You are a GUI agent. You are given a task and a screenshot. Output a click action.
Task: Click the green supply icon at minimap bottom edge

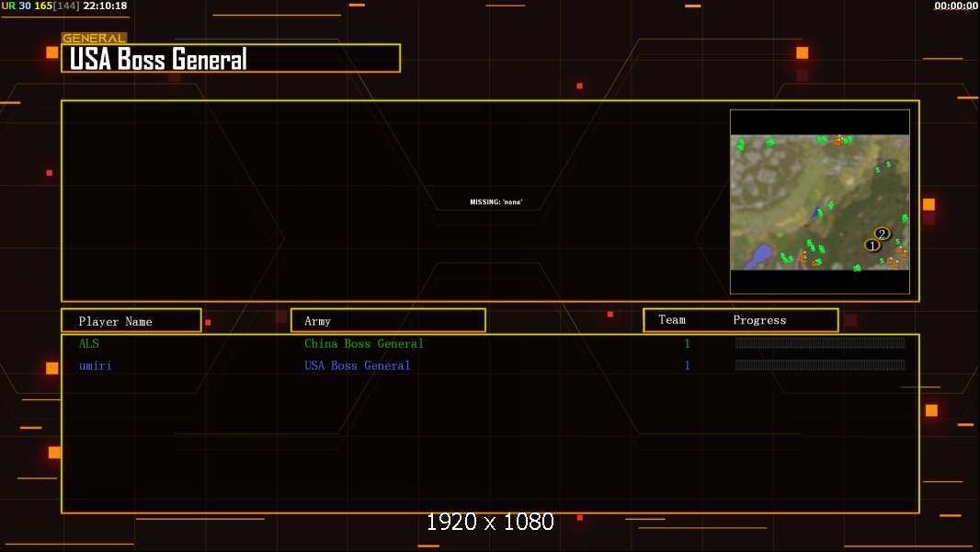(857, 268)
